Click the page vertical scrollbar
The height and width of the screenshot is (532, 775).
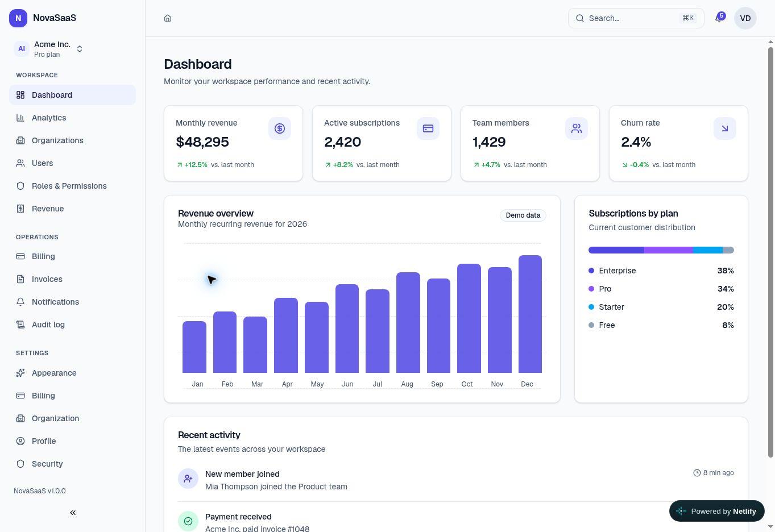771,252
